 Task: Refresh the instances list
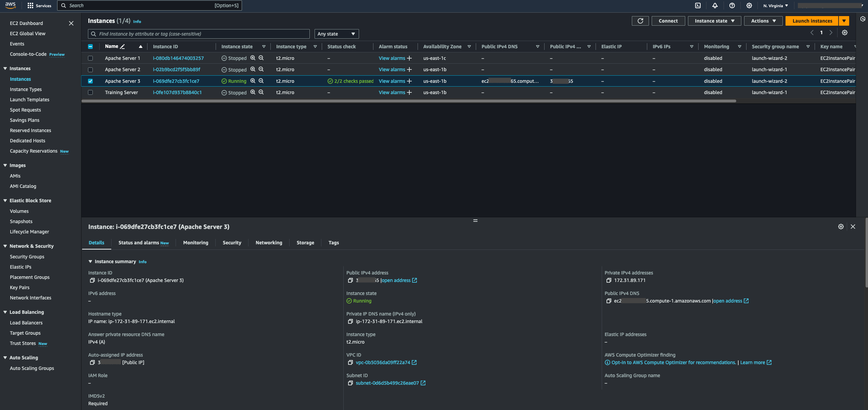tap(640, 21)
